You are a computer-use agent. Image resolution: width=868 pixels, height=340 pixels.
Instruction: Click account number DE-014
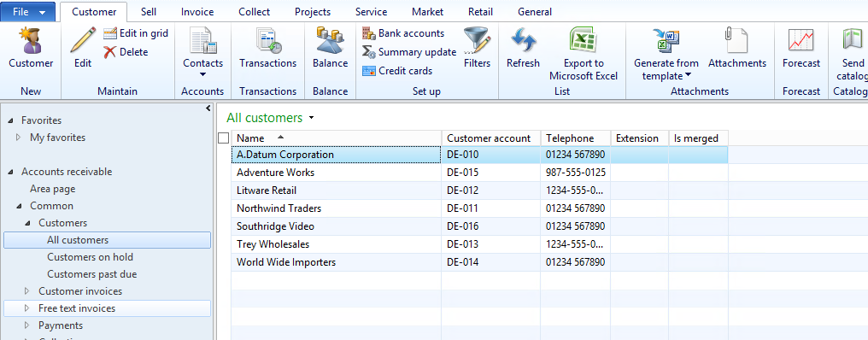(462, 262)
